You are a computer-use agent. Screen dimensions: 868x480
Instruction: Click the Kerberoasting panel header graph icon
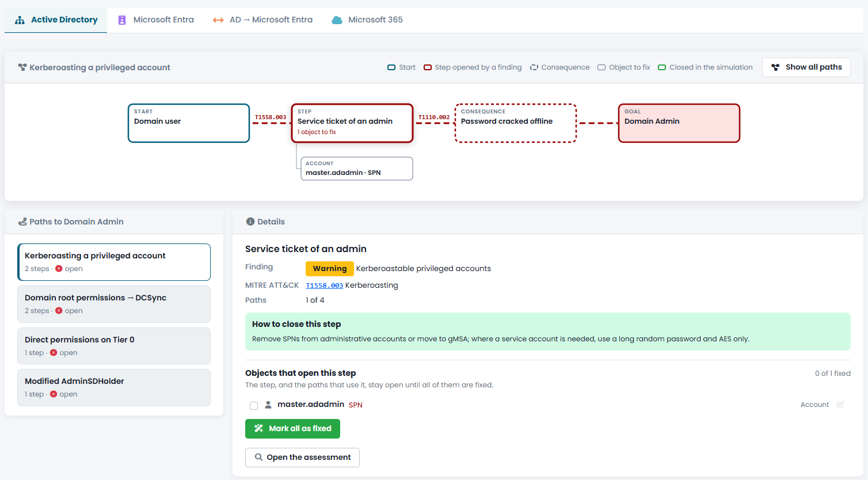pyautogui.click(x=22, y=67)
